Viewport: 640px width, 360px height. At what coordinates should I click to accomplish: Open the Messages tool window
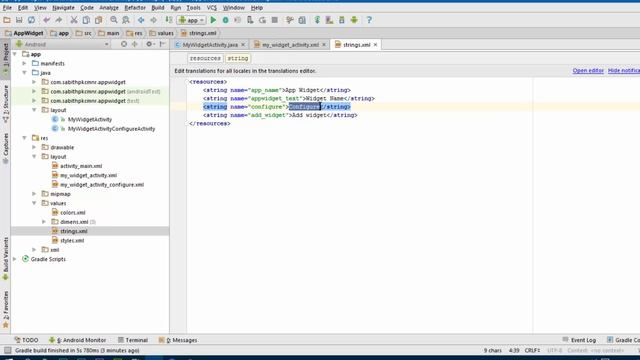(178, 340)
